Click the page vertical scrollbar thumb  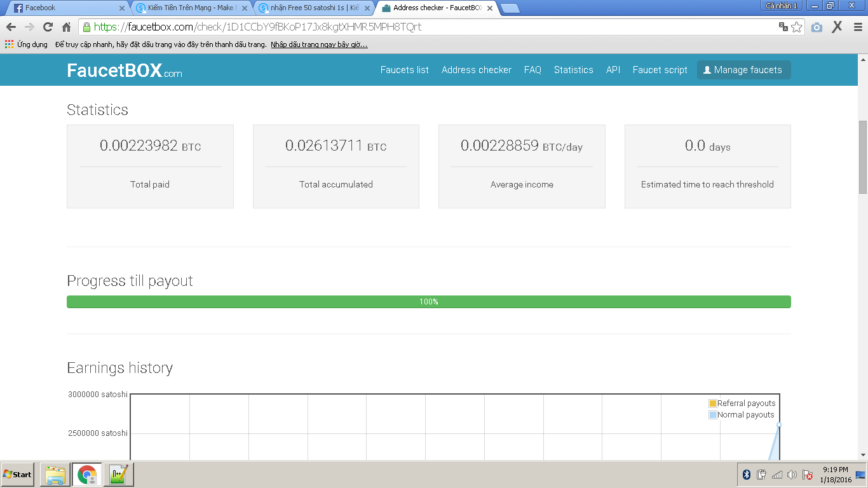pyautogui.click(x=863, y=156)
